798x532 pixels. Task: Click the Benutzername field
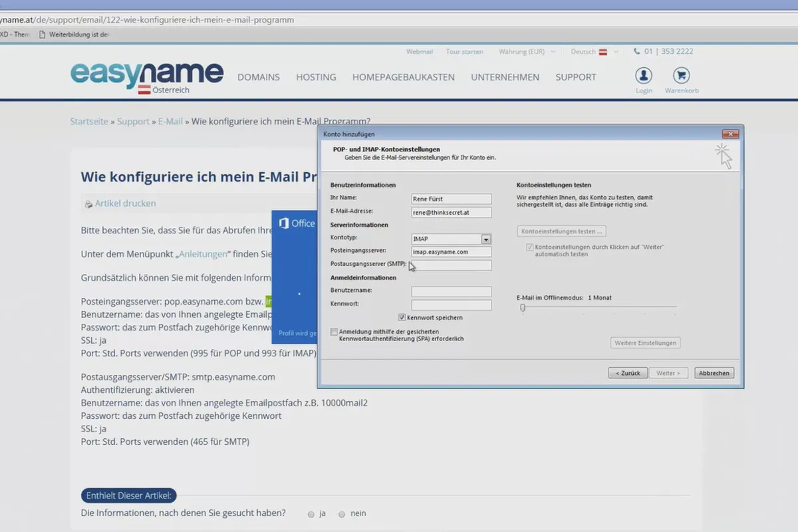coord(452,292)
